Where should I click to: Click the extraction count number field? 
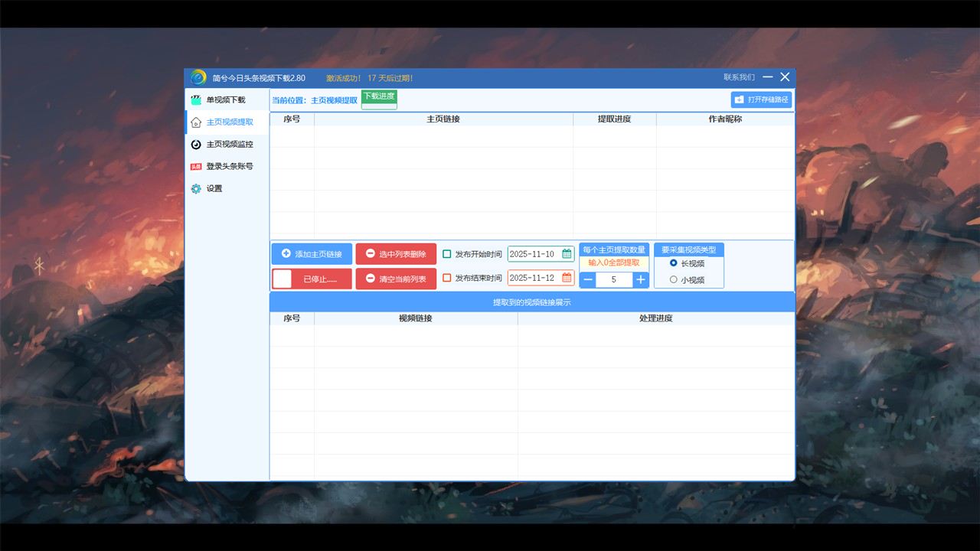(614, 280)
